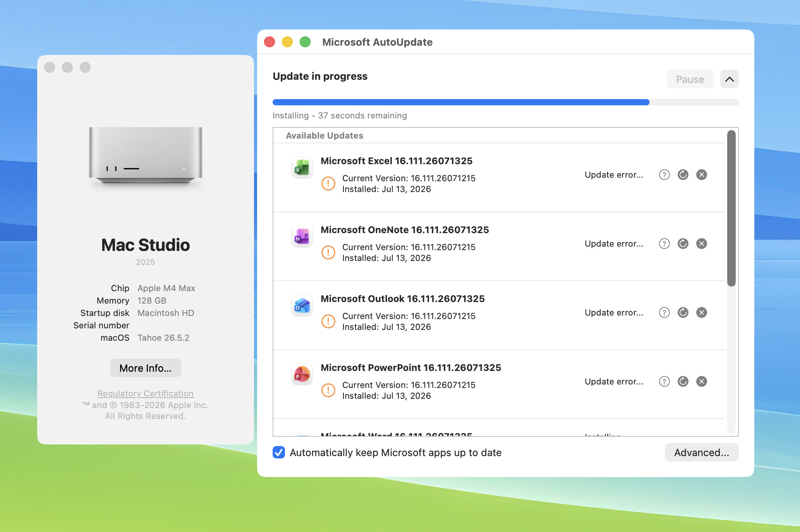Pause the update in progress
Viewport: 800px width, 532px height.
pos(690,79)
